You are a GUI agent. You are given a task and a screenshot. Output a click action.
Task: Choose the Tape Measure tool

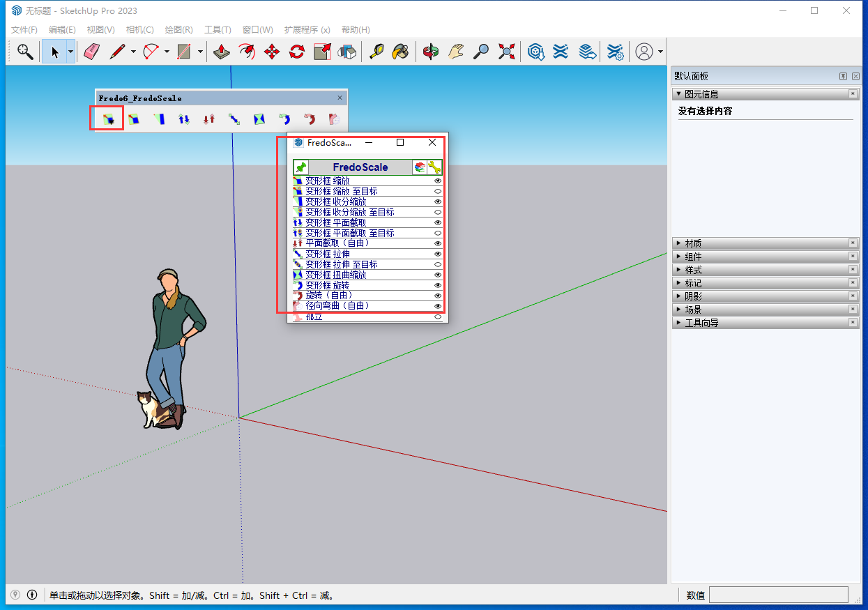(x=376, y=52)
